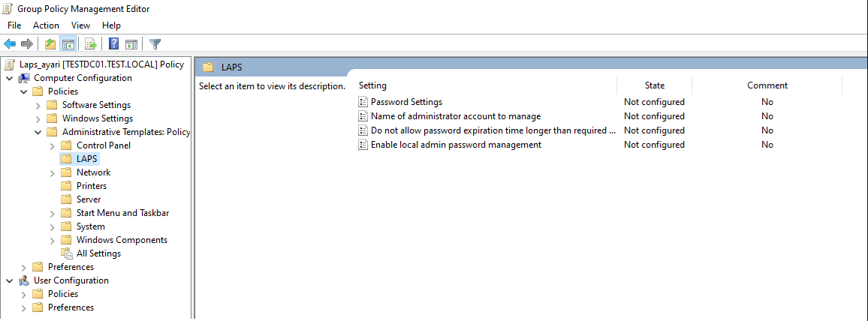Click the Back arrow toolbar icon
The width and height of the screenshot is (868, 321).
(x=11, y=43)
